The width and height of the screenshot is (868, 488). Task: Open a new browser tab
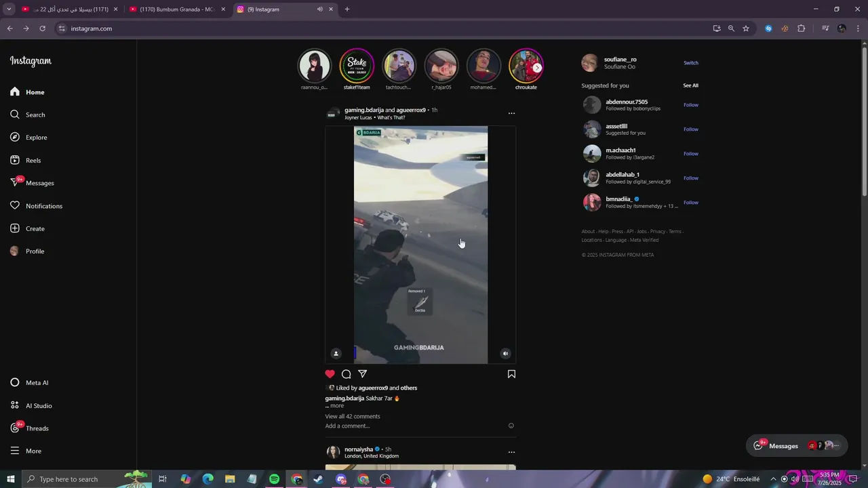347,9
